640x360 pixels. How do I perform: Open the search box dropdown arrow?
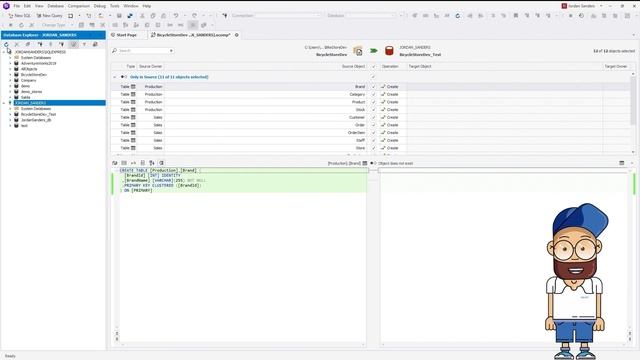[171, 51]
